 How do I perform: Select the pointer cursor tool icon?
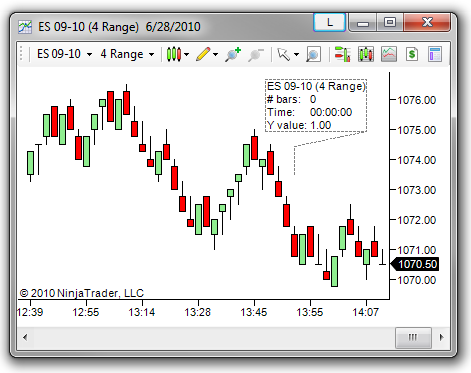point(284,54)
